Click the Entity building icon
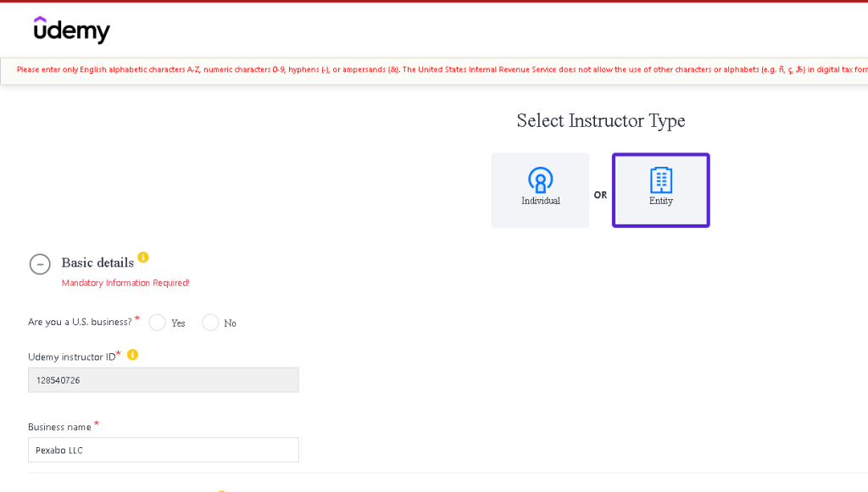This screenshot has height=492, width=868. 661,180
